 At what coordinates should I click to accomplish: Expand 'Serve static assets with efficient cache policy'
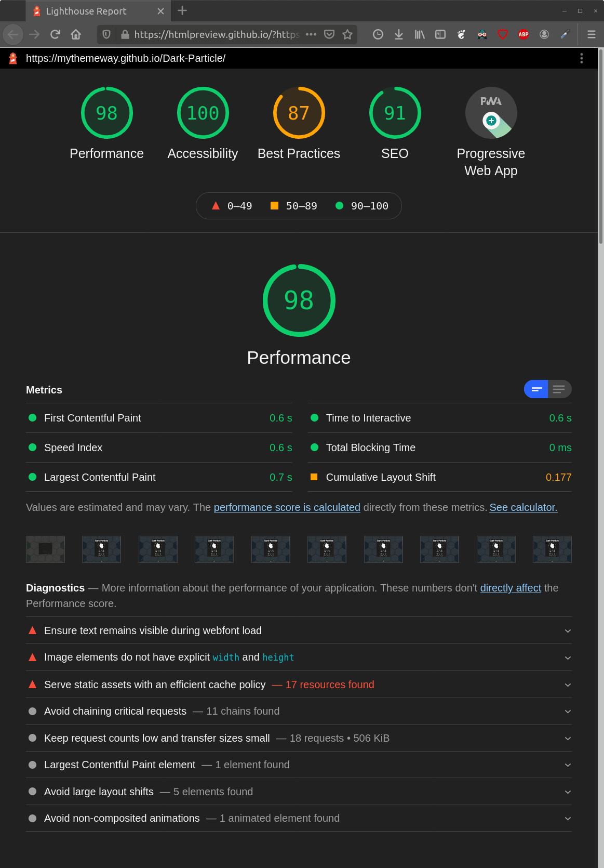pyautogui.click(x=299, y=685)
